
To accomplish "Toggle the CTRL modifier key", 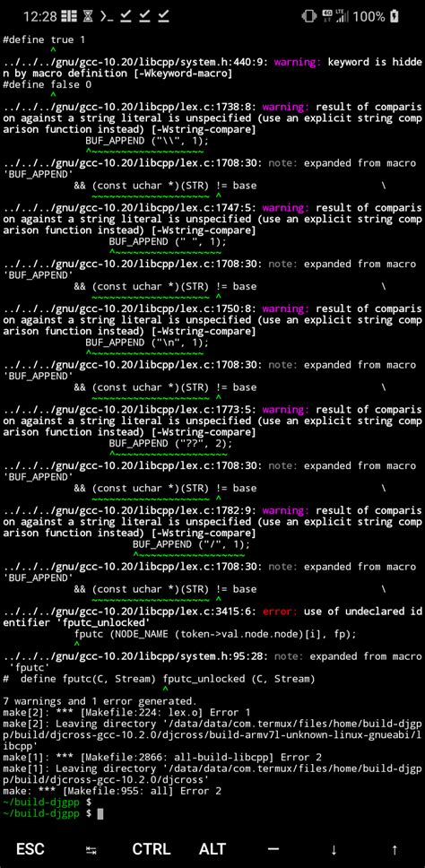I will pos(152,849).
